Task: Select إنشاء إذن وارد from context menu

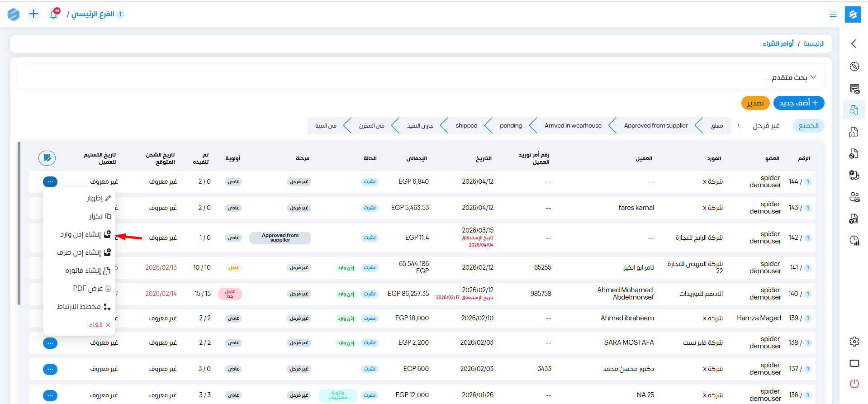Action: [x=85, y=234]
